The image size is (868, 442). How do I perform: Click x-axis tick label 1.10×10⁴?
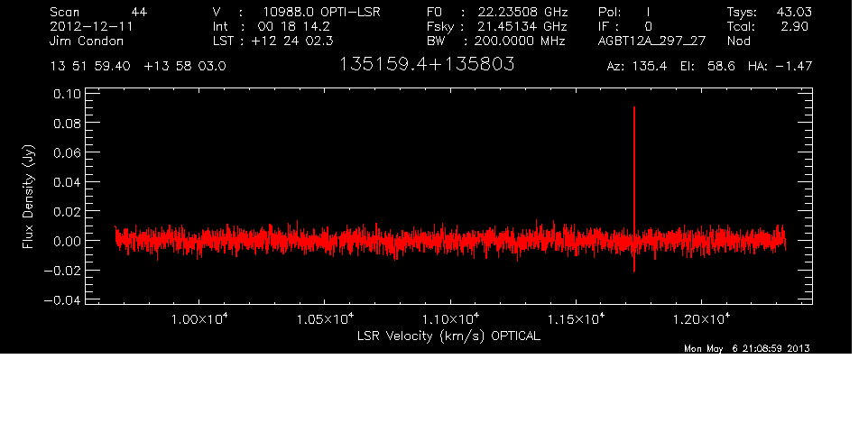pos(450,319)
